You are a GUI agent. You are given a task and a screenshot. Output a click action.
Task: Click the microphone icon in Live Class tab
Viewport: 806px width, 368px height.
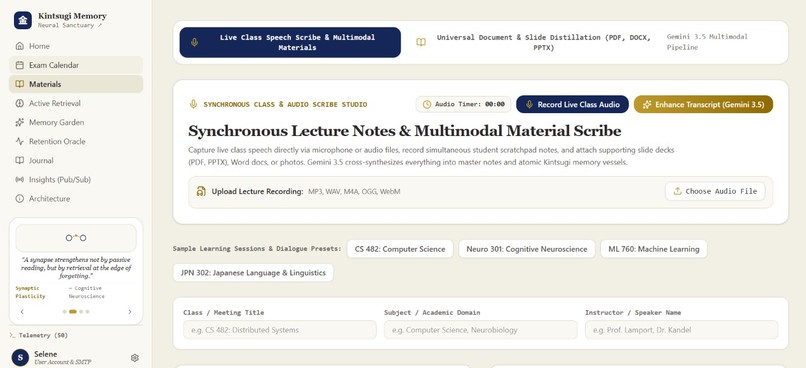coord(194,42)
